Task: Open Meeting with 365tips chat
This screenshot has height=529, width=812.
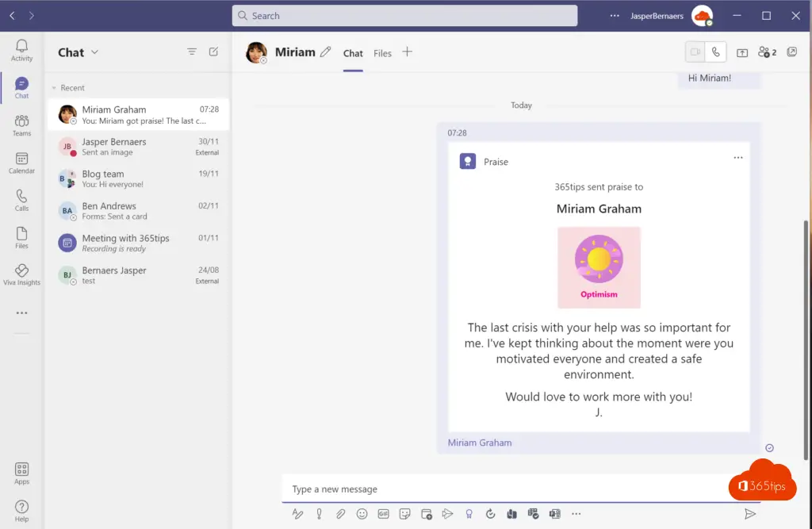Action: click(x=138, y=243)
